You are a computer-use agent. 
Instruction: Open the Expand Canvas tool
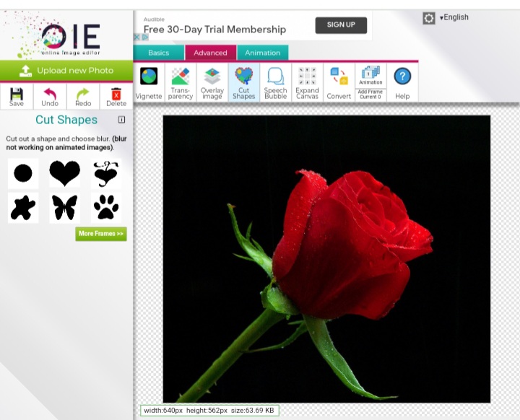pyautogui.click(x=307, y=83)
